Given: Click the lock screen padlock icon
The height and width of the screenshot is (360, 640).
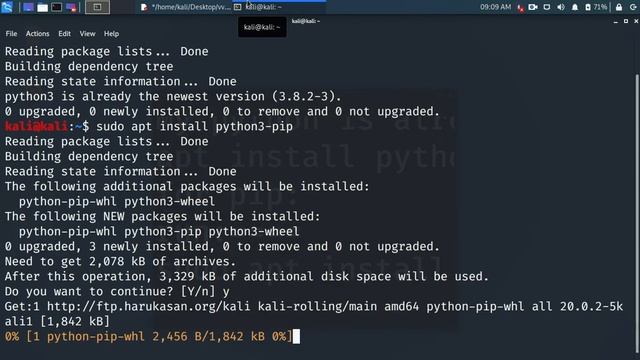Looking at the screenshot, I should point(619,7).
